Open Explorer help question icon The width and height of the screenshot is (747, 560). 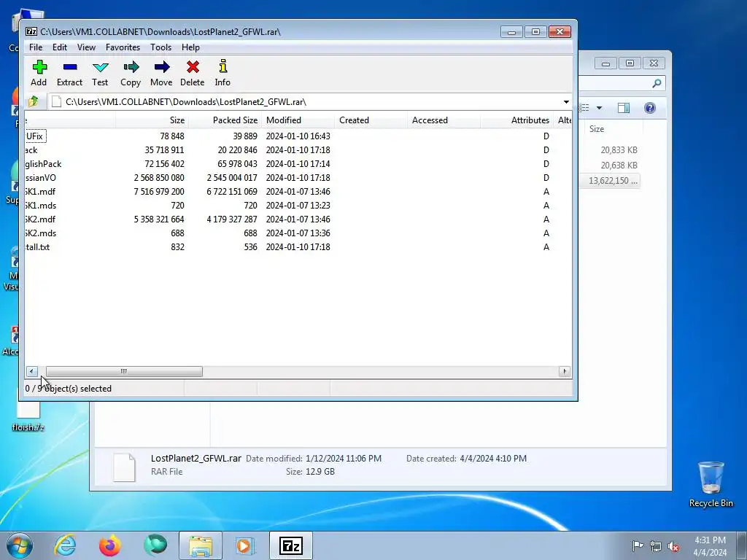point(650,108)
